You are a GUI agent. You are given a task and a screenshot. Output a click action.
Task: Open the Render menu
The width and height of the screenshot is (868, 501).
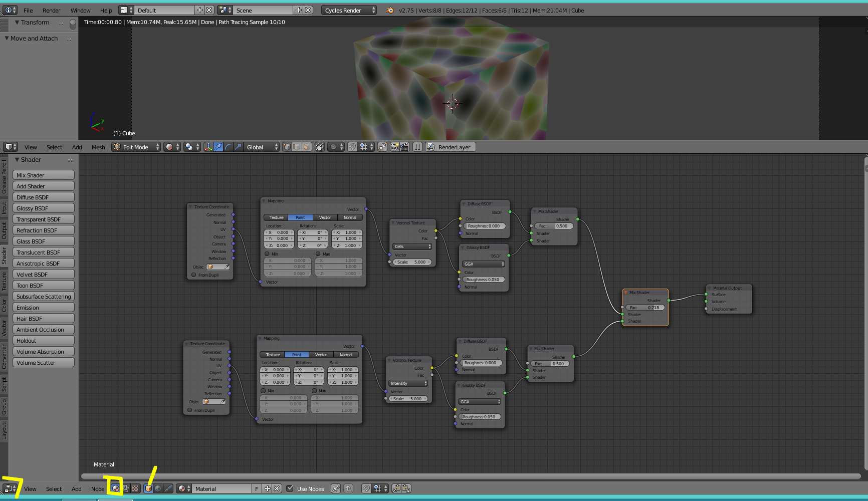(x=51, y=10)
